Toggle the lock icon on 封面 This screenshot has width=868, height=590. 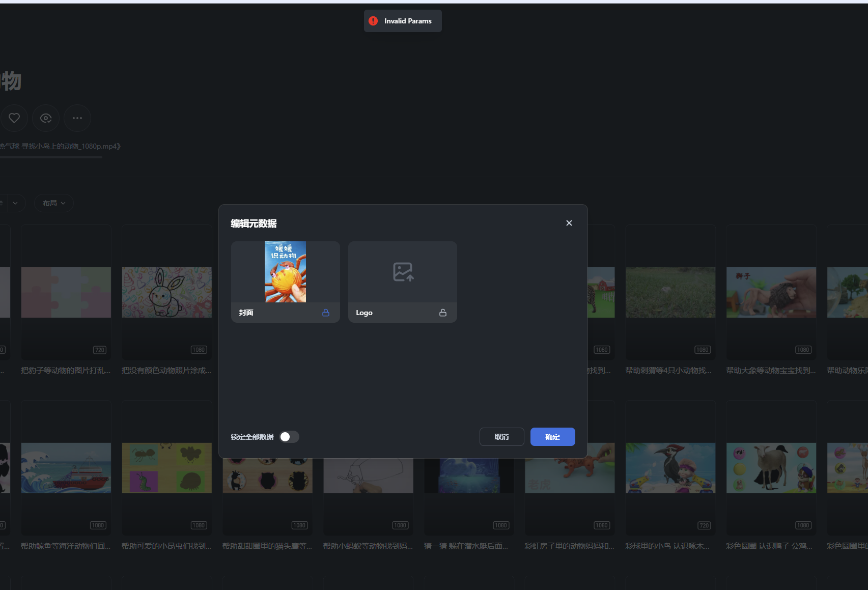click(x=326, y=313)
